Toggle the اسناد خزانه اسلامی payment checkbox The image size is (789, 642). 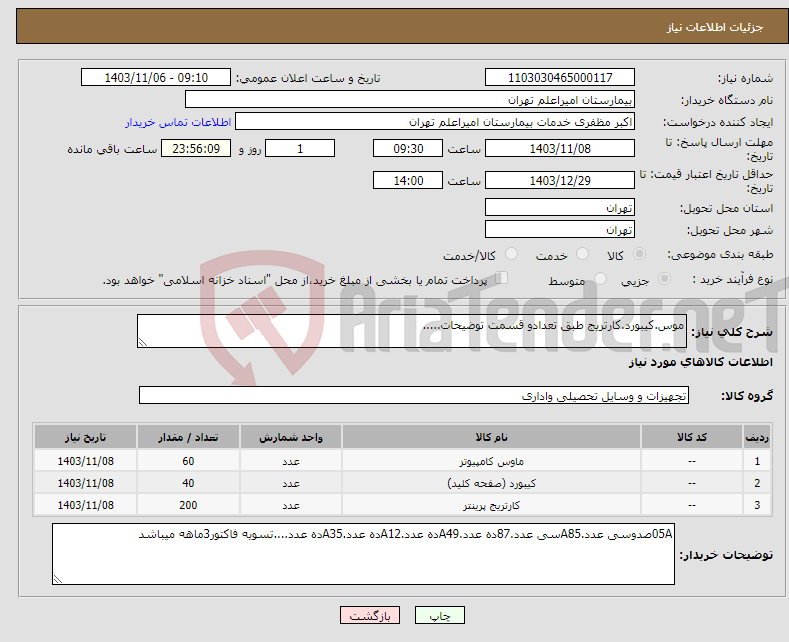(502, 278)
